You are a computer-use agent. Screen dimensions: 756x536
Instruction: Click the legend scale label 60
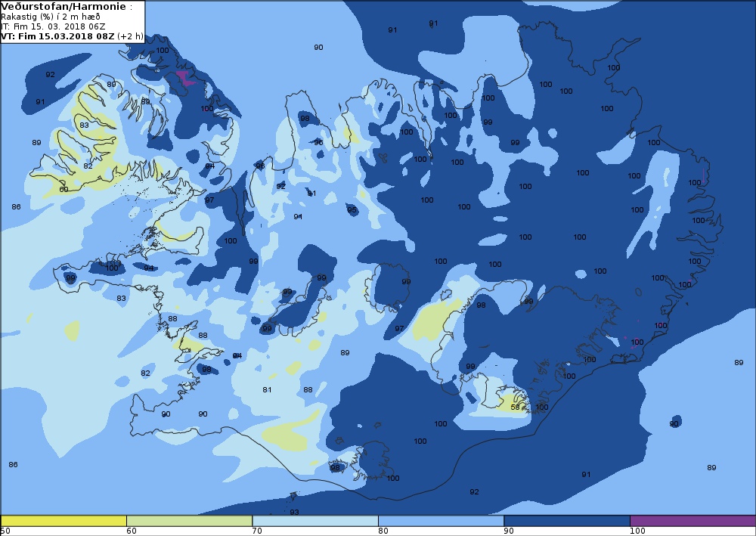(132, 531)
